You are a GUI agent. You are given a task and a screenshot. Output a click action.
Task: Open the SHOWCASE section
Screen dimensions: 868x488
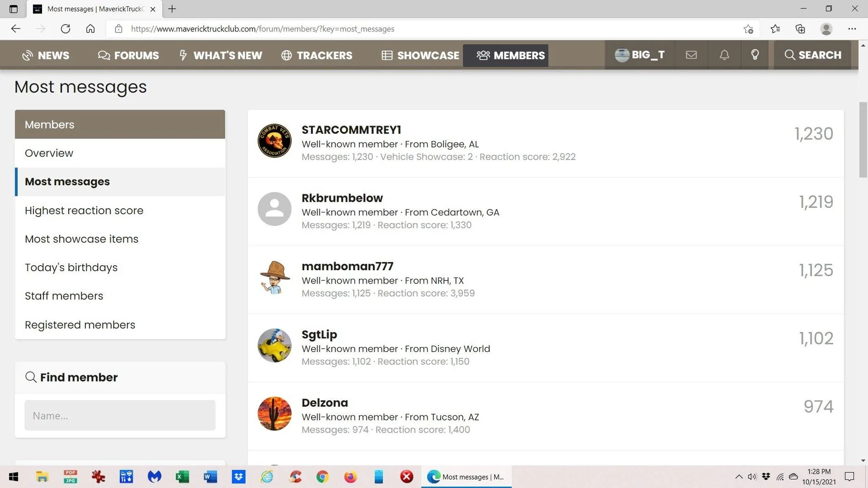point(420,55)
